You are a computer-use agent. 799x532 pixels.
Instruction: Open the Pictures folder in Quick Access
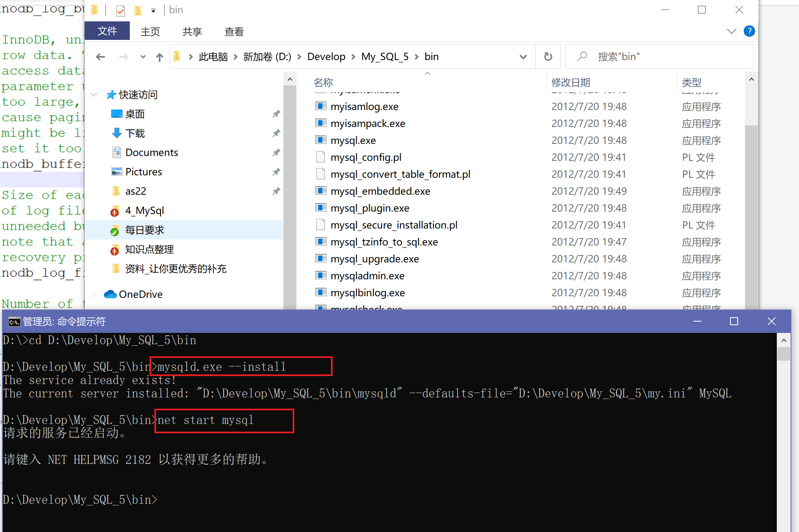pyautogui.click(x=144, y=171)
